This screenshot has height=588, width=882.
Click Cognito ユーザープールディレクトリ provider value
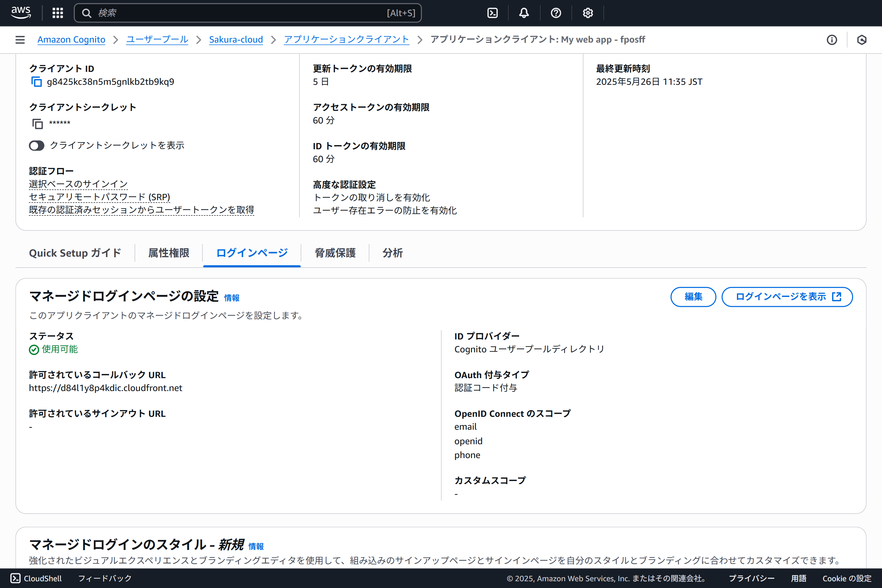tap(530, 349)
